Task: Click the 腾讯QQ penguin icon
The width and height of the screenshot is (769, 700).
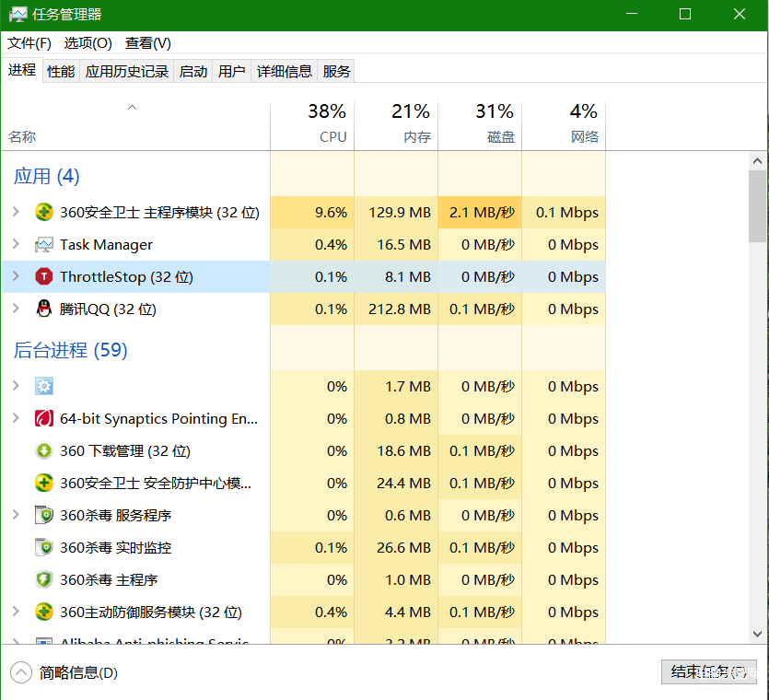Action: click(x=44, y=309)
